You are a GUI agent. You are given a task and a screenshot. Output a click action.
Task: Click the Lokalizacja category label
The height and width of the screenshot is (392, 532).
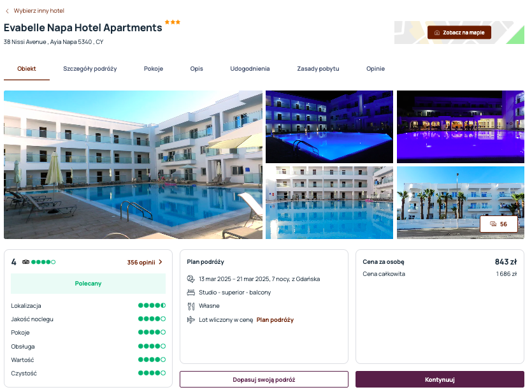(26, 306)
